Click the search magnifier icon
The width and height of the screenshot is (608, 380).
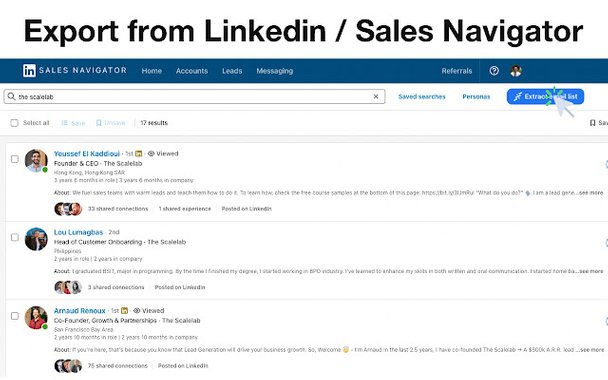point(12,96)
